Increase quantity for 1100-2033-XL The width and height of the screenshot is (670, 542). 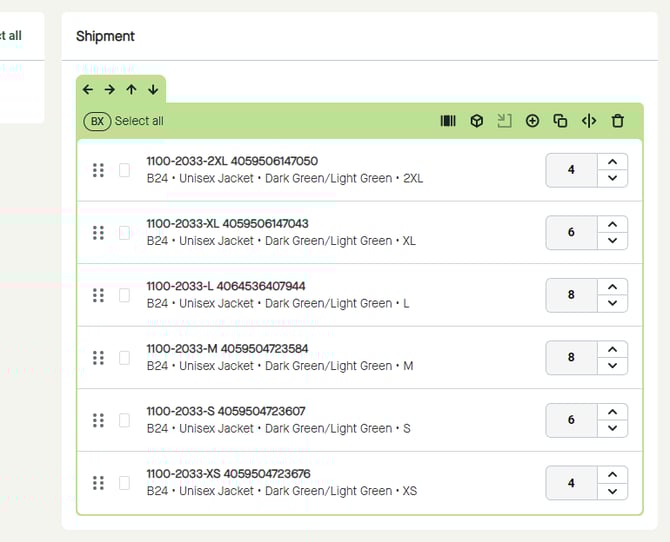[x=611, y=224]
